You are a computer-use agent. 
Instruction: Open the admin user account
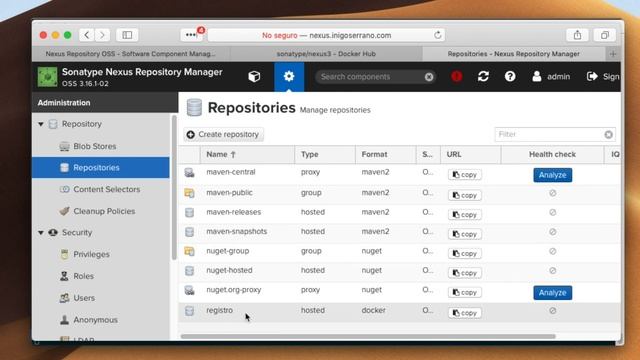(551, 76)
